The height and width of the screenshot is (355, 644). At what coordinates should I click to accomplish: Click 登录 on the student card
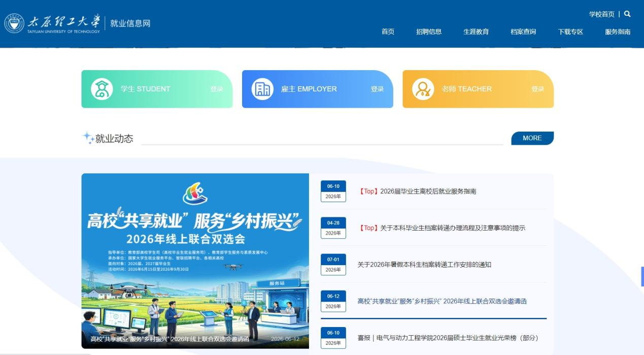pyautogui.click(x=217, y=89)
